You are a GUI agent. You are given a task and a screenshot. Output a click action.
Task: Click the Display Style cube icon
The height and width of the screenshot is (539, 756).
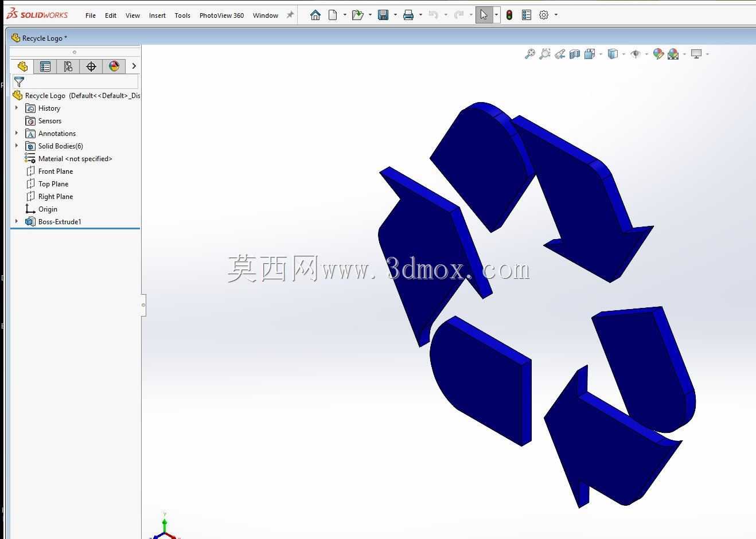[x=613, y=54]
